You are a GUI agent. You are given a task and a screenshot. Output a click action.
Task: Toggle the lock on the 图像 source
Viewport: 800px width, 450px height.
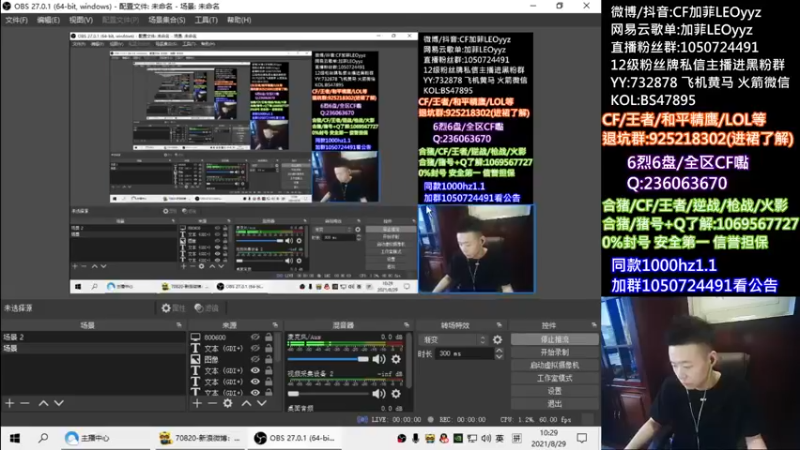[x=268, y=359]
